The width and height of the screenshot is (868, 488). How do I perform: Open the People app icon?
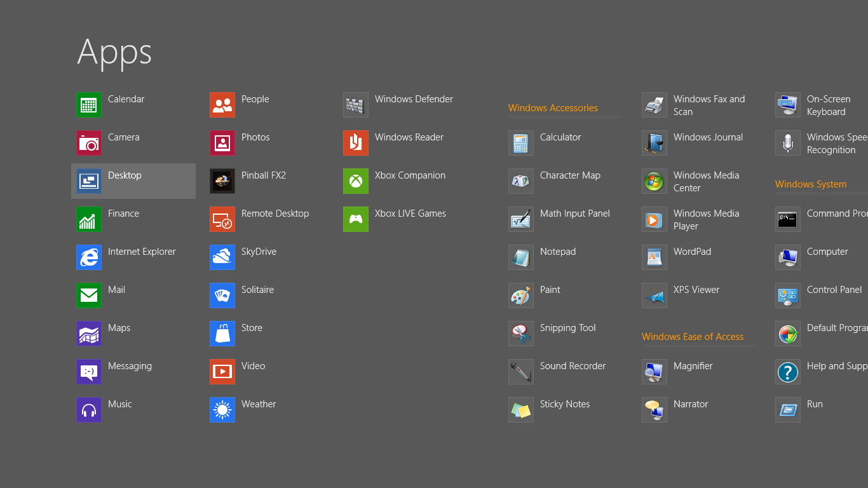(222, 105)
